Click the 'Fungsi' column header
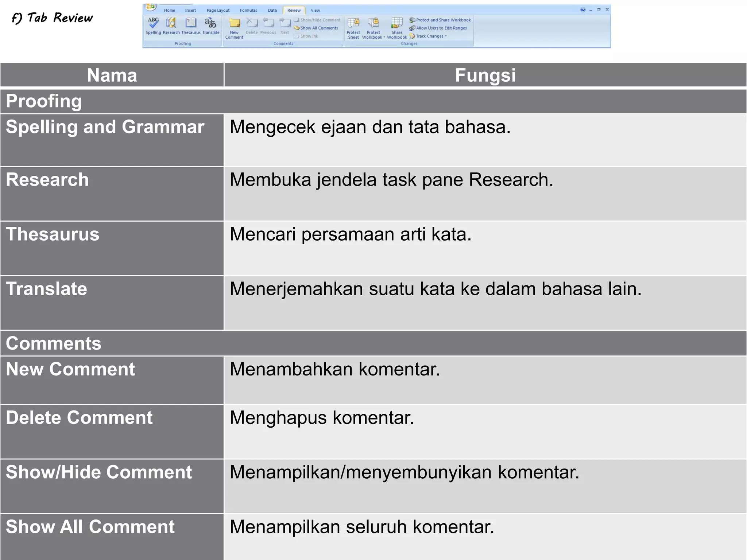The image size is (747, 560). click(x=485, y=75)
